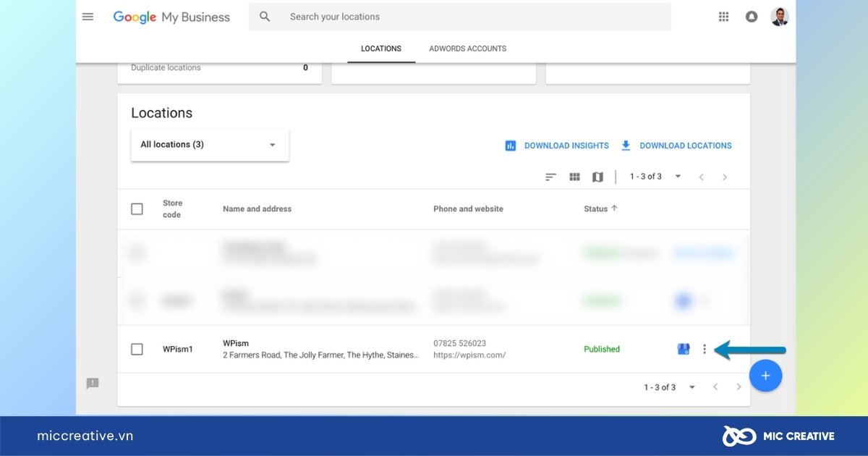Switch to card grid view
Image resolution: width=868 pixels, height=456 pixels.
coord(575,177)
